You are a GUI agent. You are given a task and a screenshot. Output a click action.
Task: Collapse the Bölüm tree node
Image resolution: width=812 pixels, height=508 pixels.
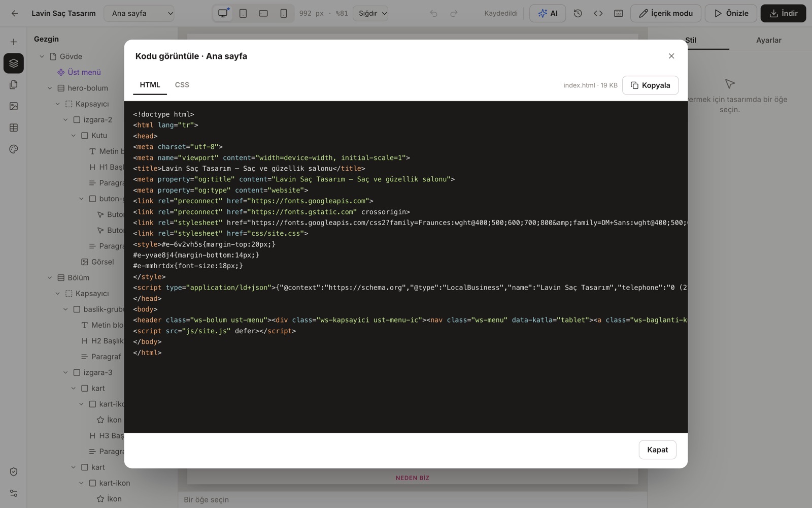click(50, 278)
